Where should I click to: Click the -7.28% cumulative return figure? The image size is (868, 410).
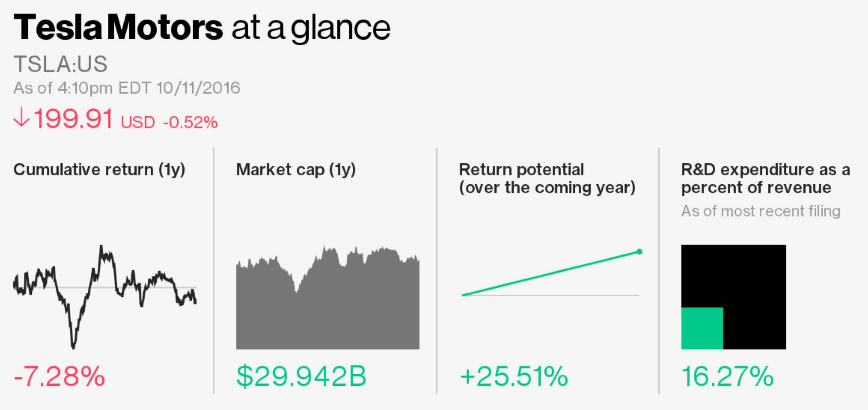60,376
